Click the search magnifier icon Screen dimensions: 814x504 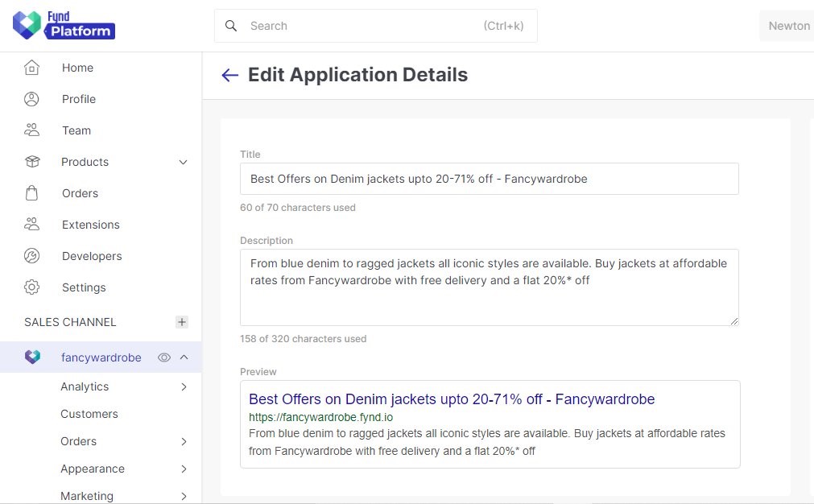point(231,26)
